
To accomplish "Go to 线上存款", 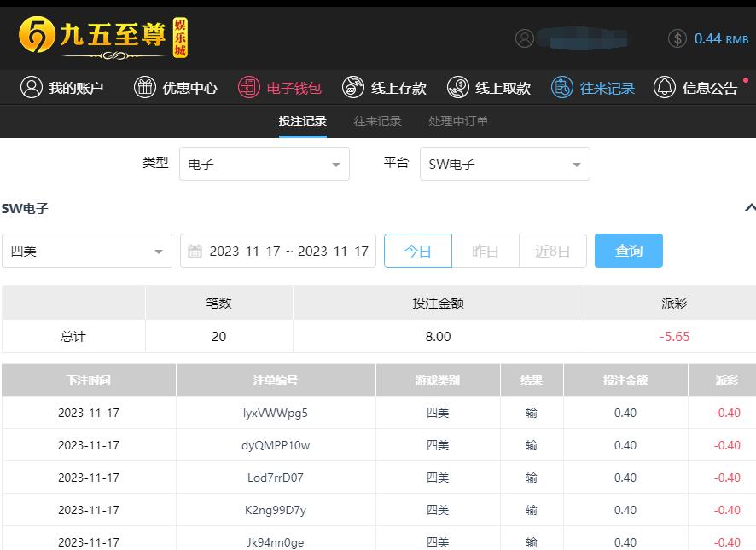I will click(x=398, y=88).
